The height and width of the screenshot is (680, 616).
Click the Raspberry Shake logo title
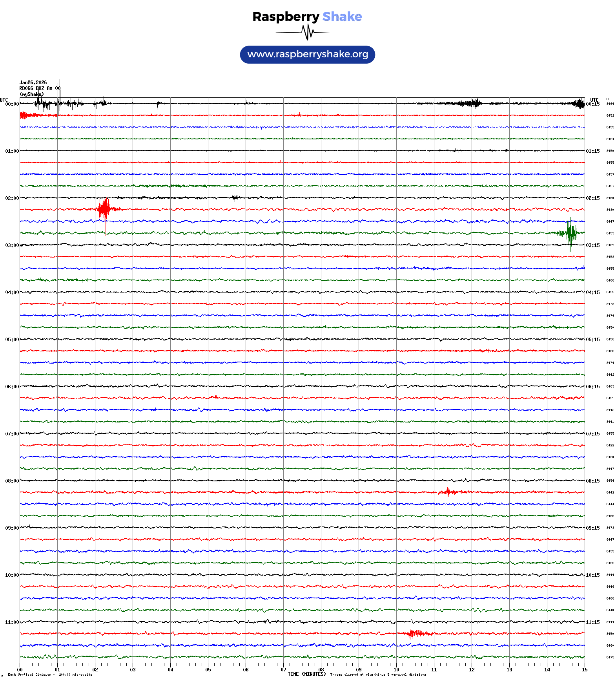[x=307, y=16]
